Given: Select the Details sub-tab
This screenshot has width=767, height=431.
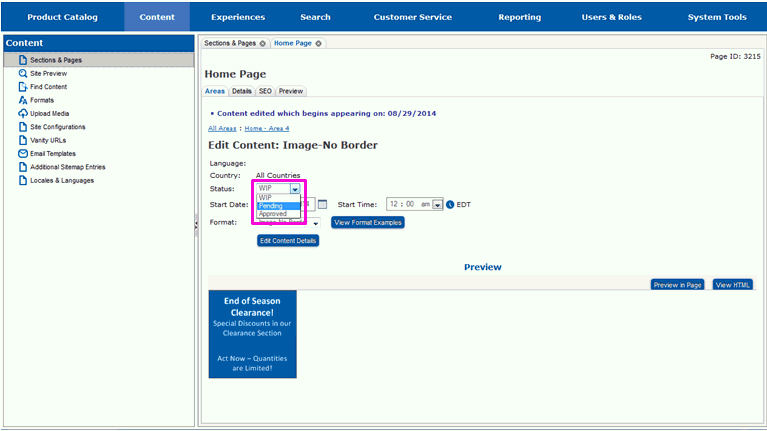Looking at the screenshot, I should pos(242,91).
